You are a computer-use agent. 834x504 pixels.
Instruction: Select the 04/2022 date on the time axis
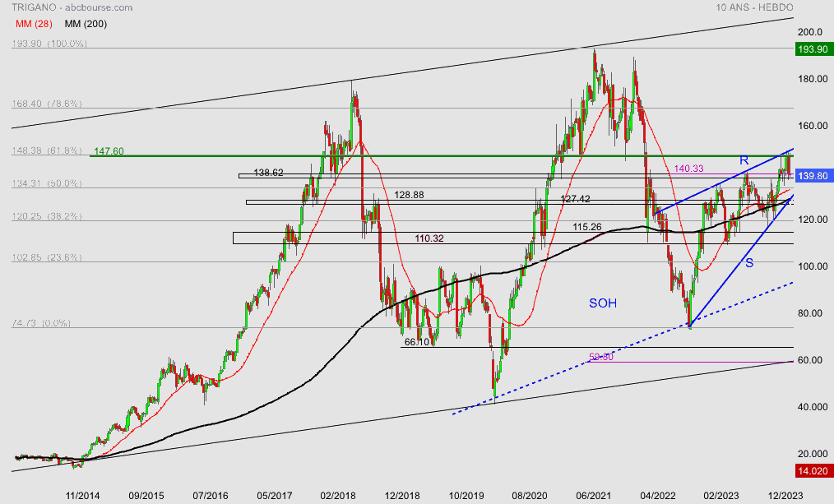[x=658, y=496]
